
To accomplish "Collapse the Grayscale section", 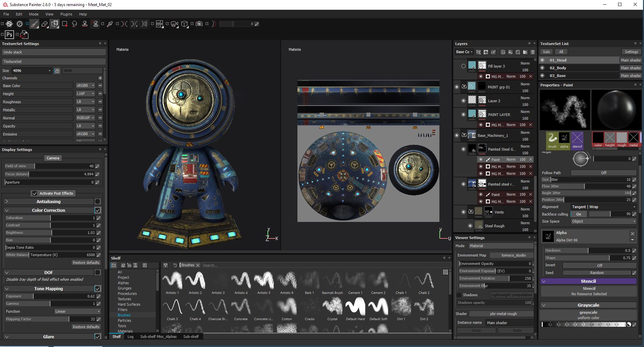I will click(x=544, y=305).
